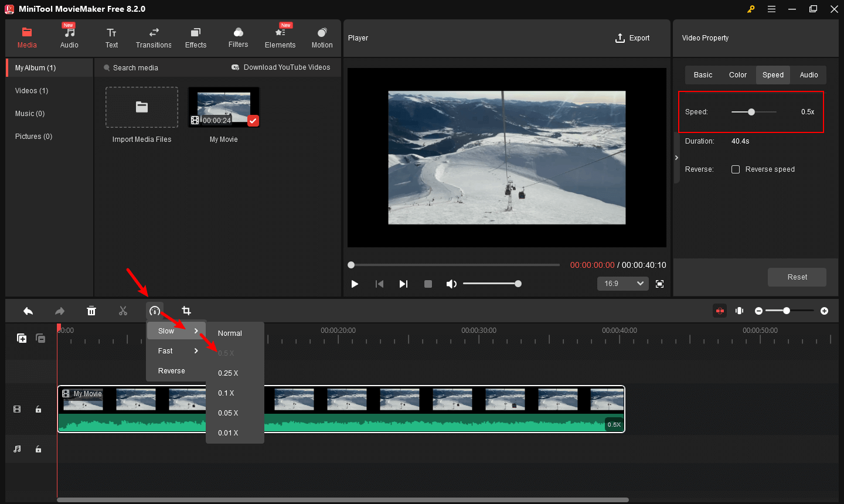
Task: Click the Split scissors icon
Action: pos(123,311)
